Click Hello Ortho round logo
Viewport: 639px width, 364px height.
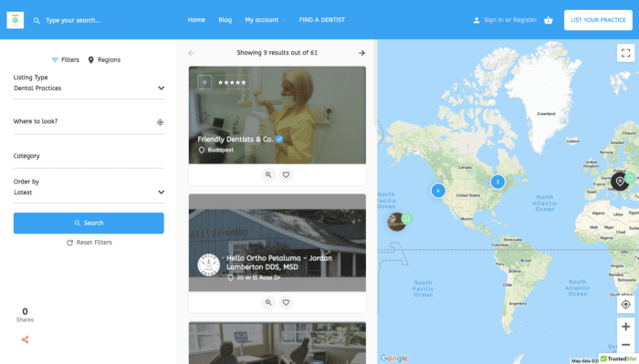tap(209, 265)
